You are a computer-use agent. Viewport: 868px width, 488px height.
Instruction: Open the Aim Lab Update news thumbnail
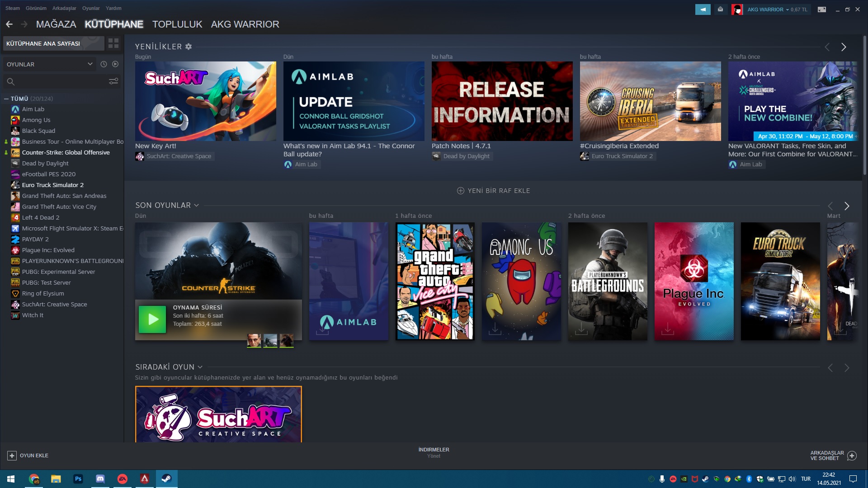click(x=354, y=101)
